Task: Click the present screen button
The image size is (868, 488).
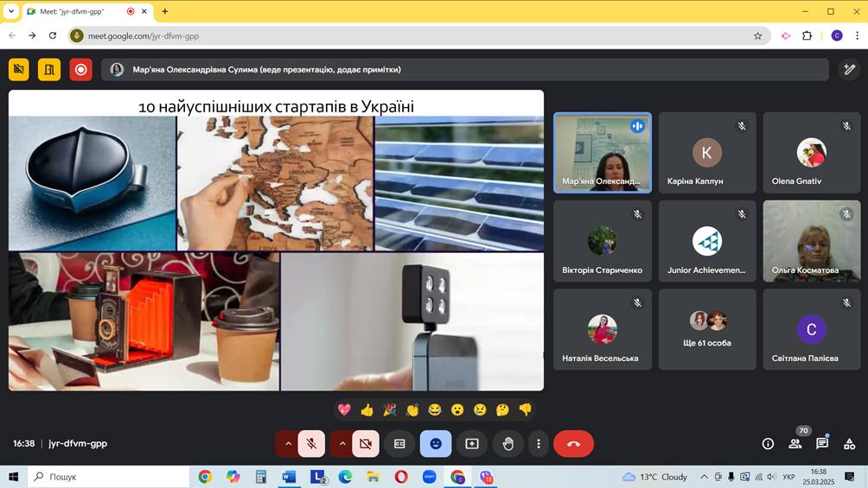Action: [x=472, y=444]
